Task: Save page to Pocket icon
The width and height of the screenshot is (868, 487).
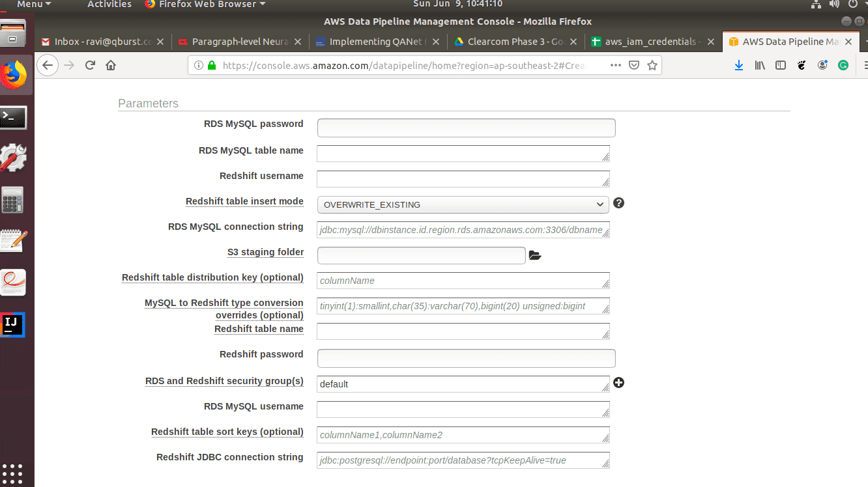Action: [634, 65]
